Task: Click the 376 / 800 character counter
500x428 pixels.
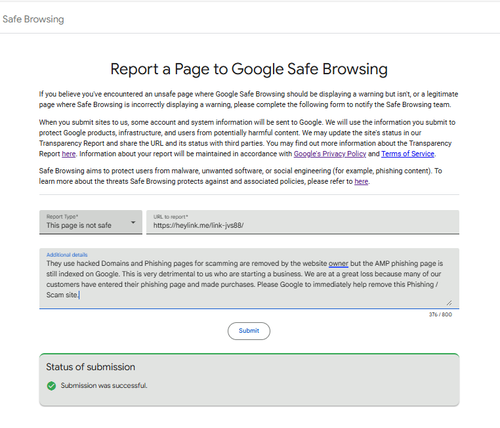Action: pyautogui.click(x=440, y=315)
